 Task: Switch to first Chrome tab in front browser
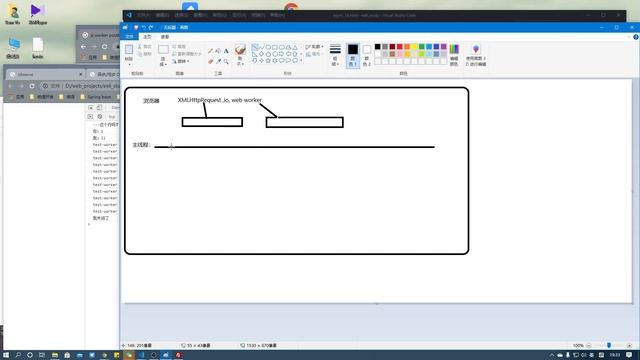(x=46, y=74)
